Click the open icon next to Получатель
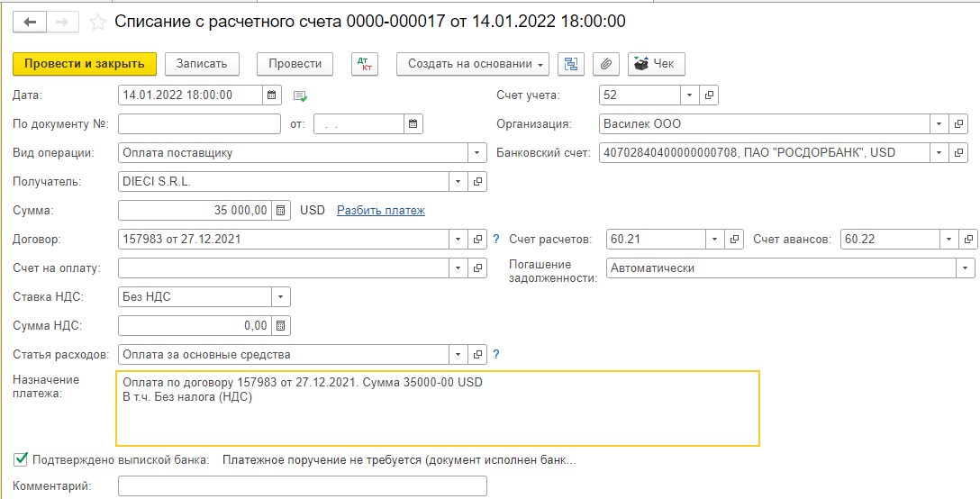Screen dimensions: 980x499 [x=479, y=182]
